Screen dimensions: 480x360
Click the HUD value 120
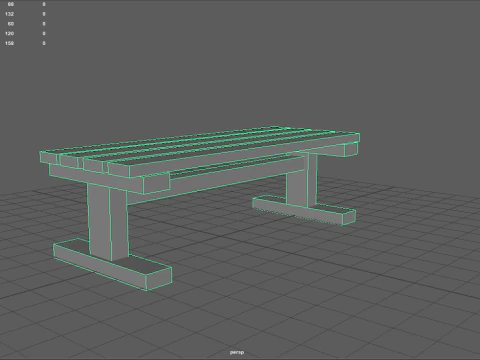(9, 33)
